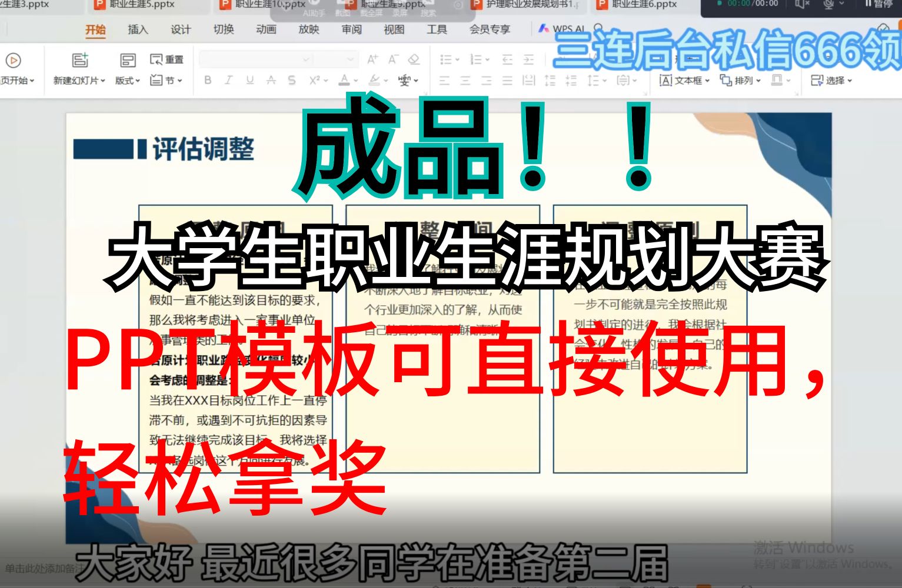Align text to the right
This screenshot has width=902, height=588.
tap(487, 81)
